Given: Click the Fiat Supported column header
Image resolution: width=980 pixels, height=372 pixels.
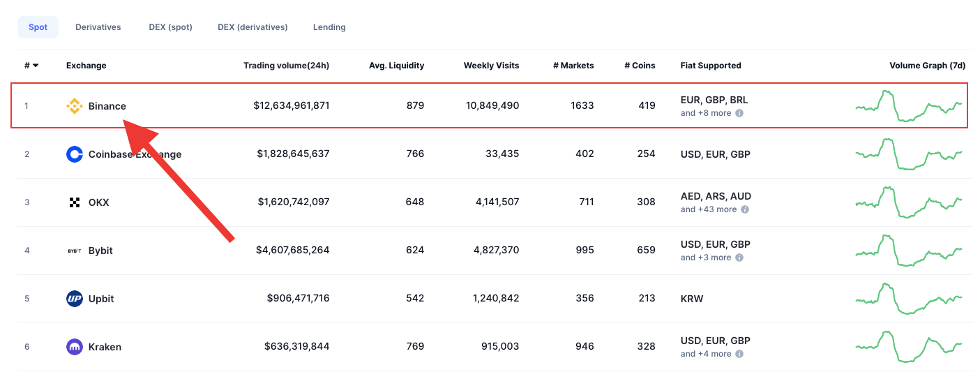Looking at the screenshot, I should 711,66.
